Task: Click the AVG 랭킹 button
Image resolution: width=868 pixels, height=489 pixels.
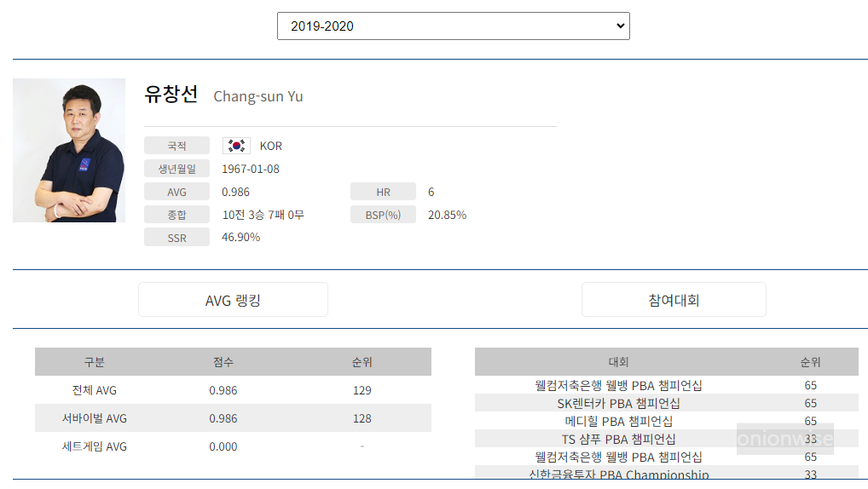Action: tap(233, 300)
